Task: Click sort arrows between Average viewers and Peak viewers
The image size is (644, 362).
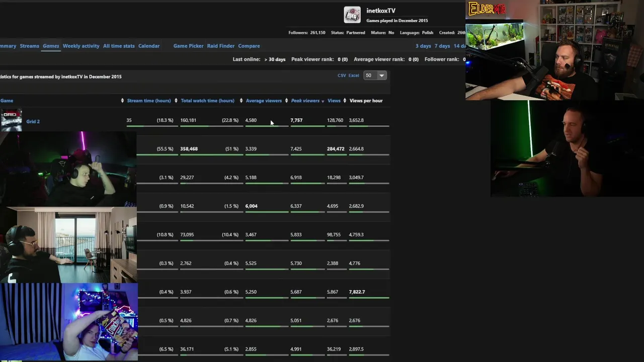Action: tap(286, 101)
